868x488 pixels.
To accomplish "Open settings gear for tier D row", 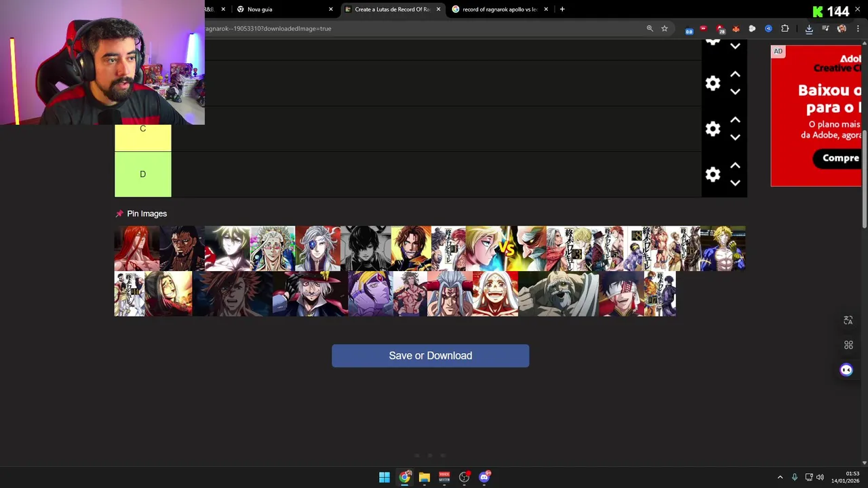I will coord(713,174).
